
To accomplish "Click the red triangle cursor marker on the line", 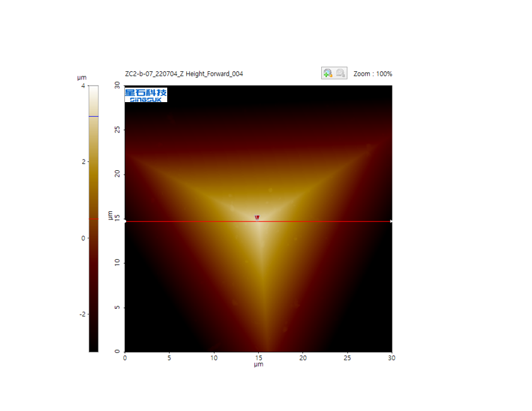I will 257,218.
